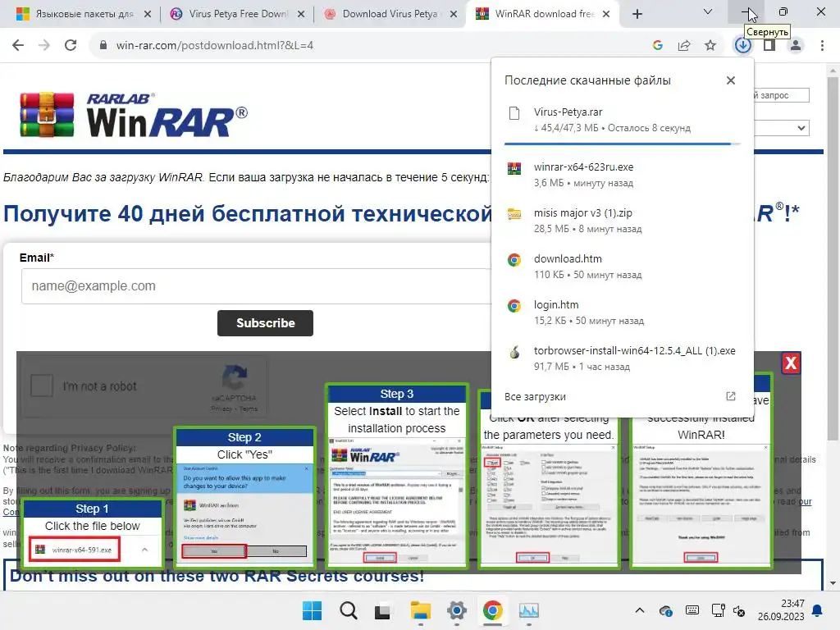Toggle the downloads toolbar icon

(x=742, y=46)
